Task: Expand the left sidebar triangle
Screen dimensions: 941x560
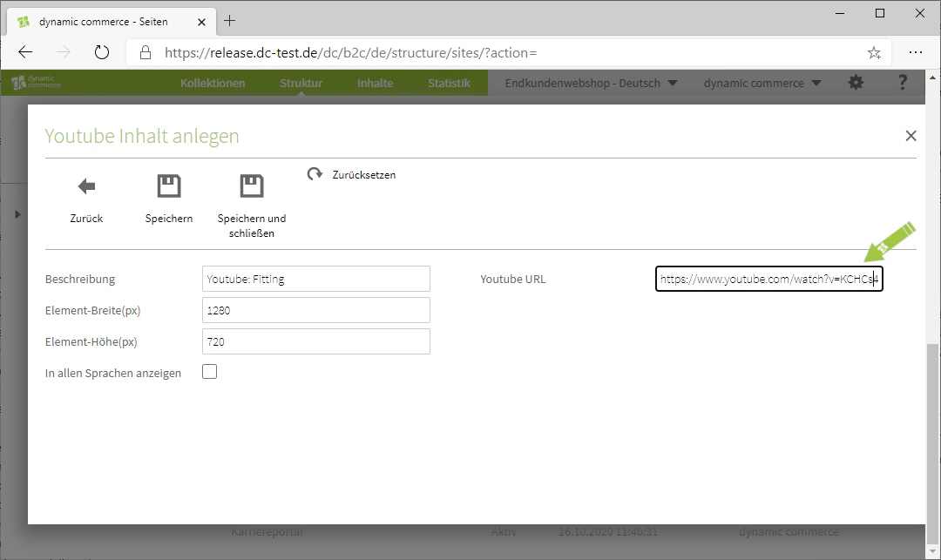Action: 17,214
